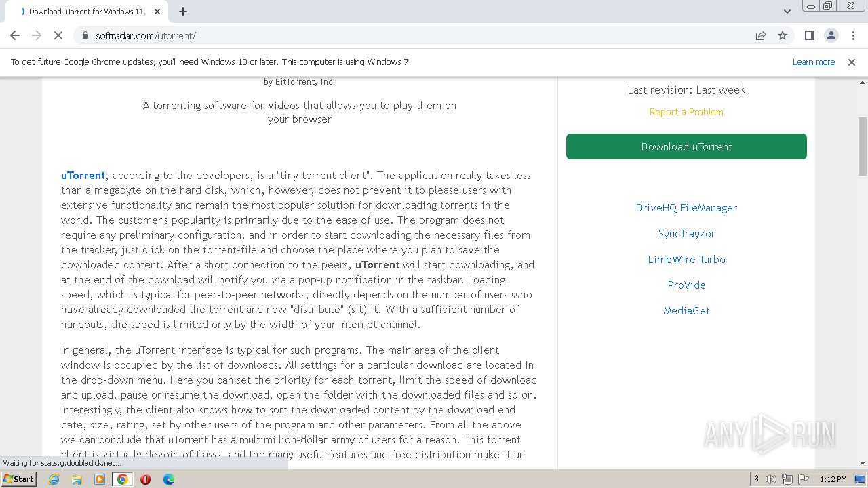Open the Windows Start menu

point(18,479)
